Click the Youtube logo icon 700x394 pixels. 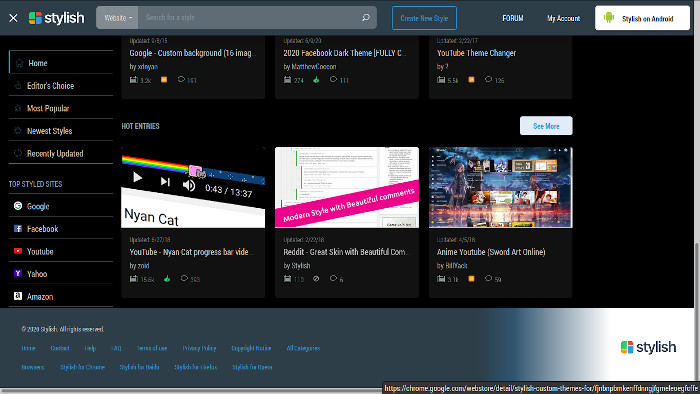(18, 251)
